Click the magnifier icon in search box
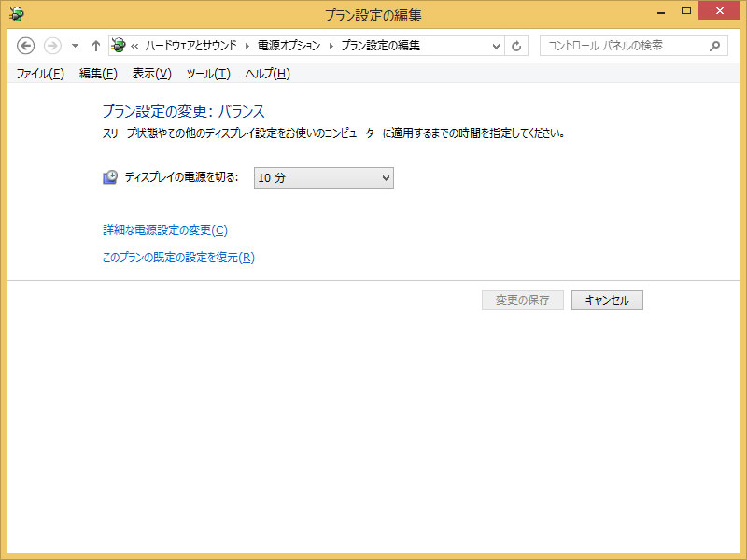Screen dimensions: 747x560 tap(715, 46)
